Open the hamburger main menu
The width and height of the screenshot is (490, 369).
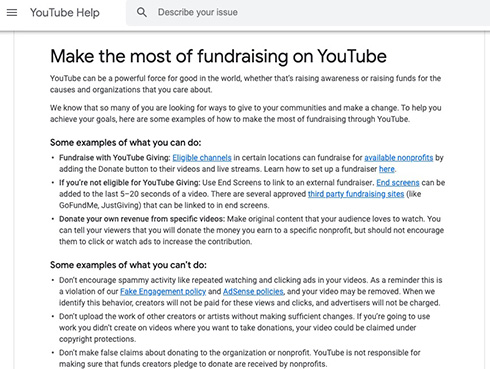pyautogui.click(x=12, y=13)
